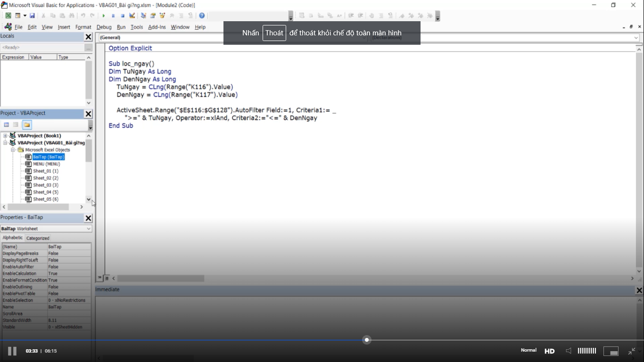Click the Insert UserForm toolbar icon
Screen dimensions: 644x362
[x=17, y=16]
